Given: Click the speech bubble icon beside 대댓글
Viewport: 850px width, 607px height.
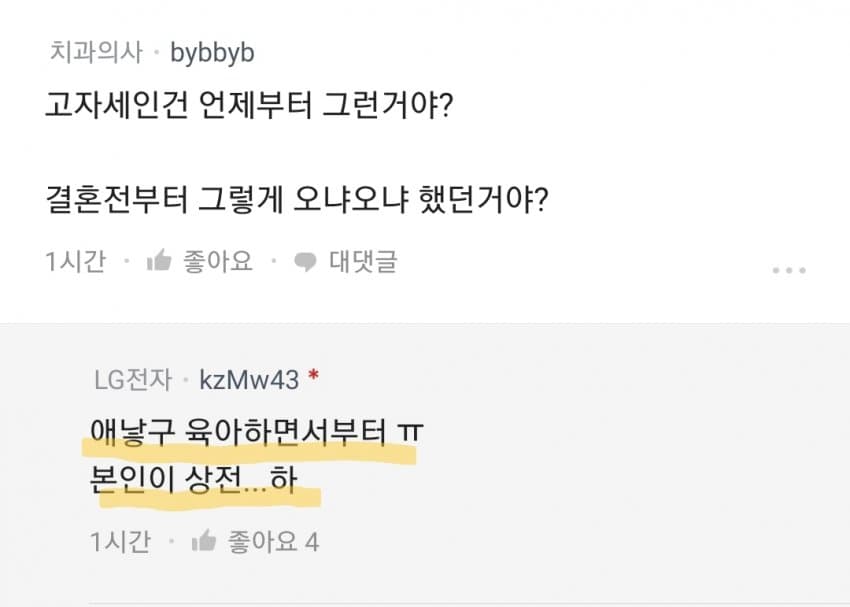Looking at the screenshot, I should [x=305, y=263].
